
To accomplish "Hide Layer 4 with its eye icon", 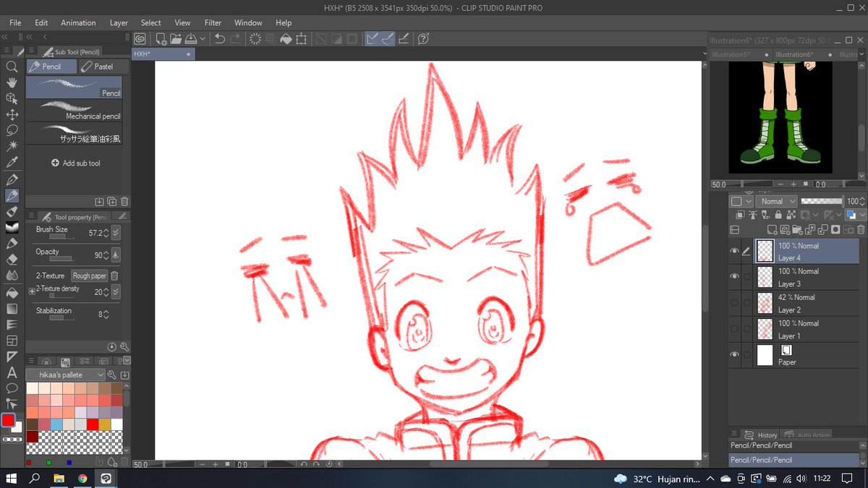I will pos(735,251).
